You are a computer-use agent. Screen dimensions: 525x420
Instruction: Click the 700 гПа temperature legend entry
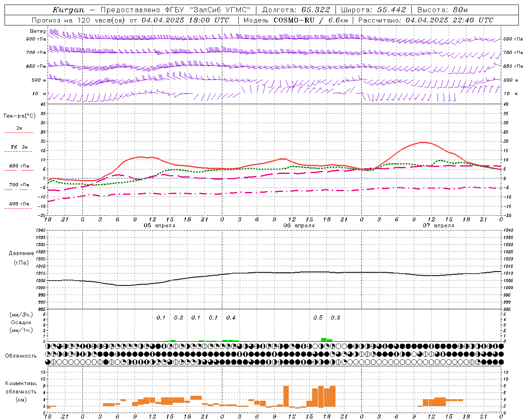19,185
